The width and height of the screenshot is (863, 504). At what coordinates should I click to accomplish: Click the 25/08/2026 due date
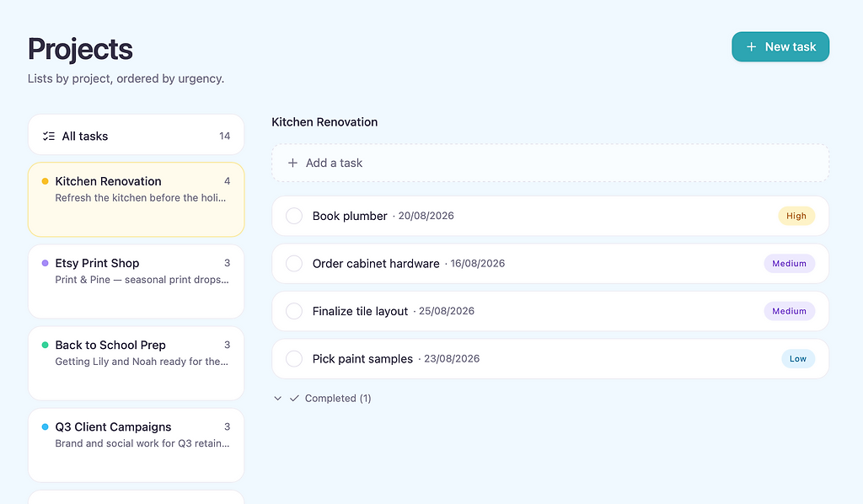click(x=447, y=311)
